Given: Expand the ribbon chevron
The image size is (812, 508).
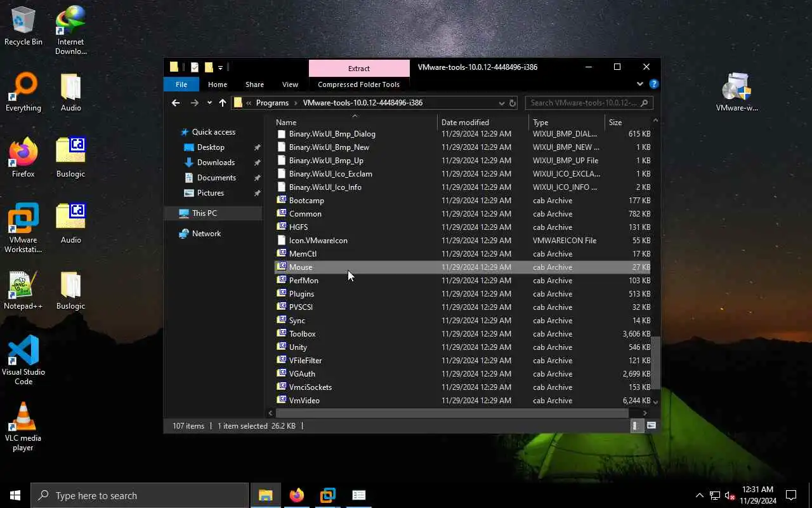Looking at the screenshot, I should 639,84.
